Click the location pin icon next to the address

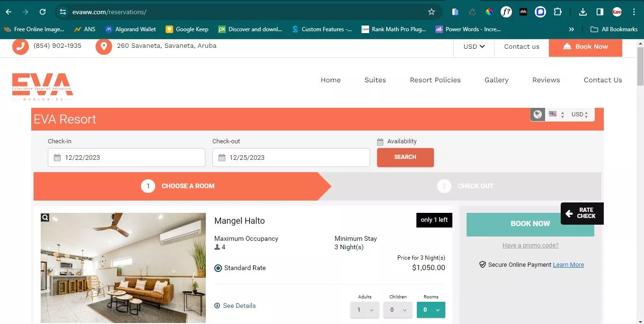coord(104,46)
